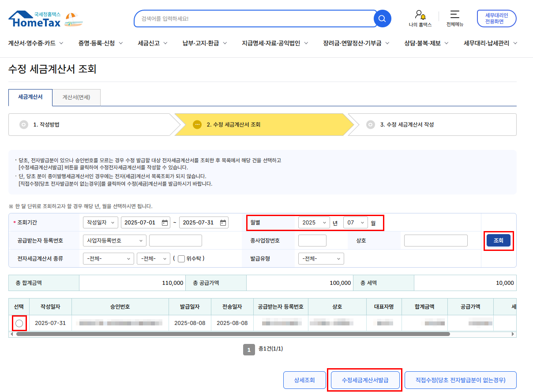The height and width of the screenshot is (392, 533).
Task: Open the 작성일자 date type dropdown
Action: [100, 223]
